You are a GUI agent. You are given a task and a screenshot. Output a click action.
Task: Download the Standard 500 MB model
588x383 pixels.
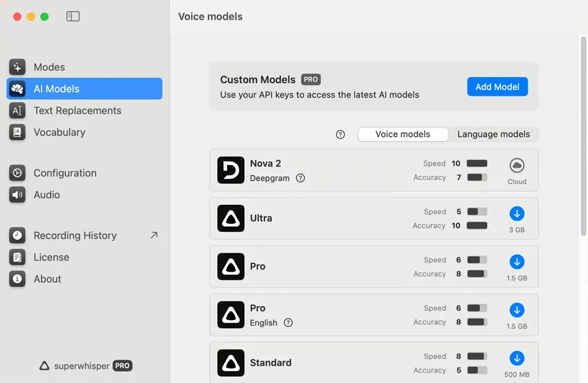coord(517,358)
